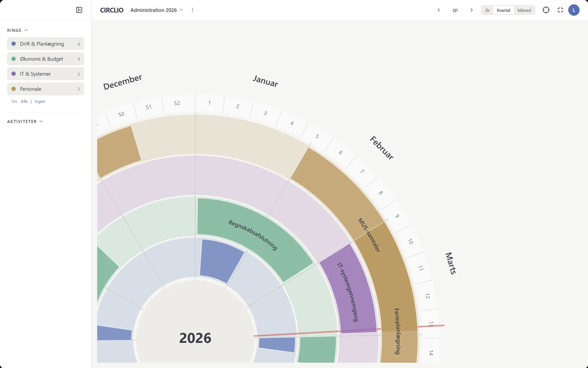Select week 4 on the wheel

tap(292, 123)
